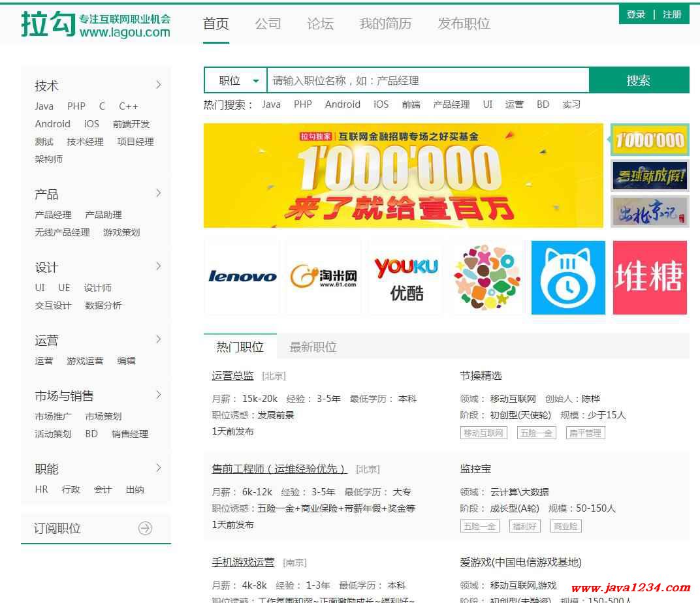Screen dimensions: 700x603
Task: Expand the 运营 category arrow
Action: coord(159,339)
